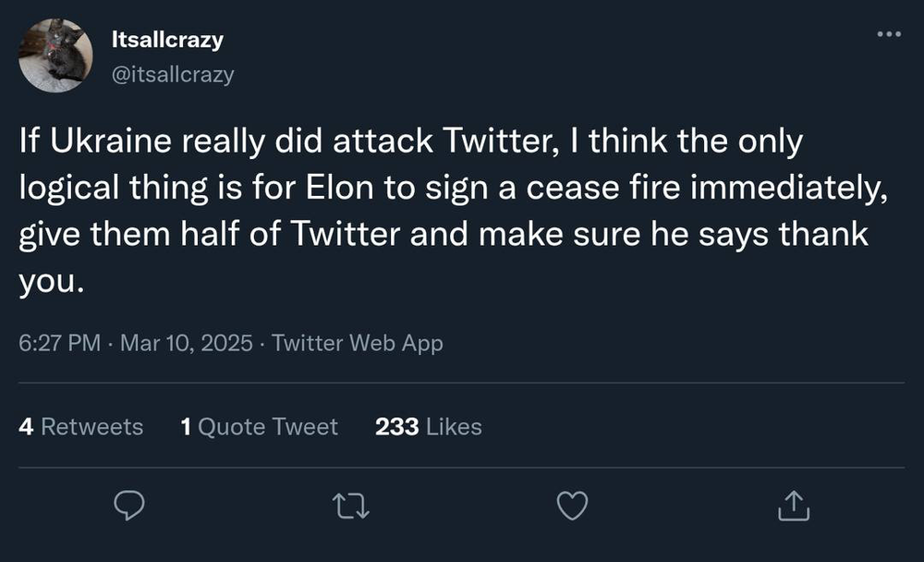The image size is (924, 562).
Task: Toggle like state on the heart icon
Action: click(572, 505)
